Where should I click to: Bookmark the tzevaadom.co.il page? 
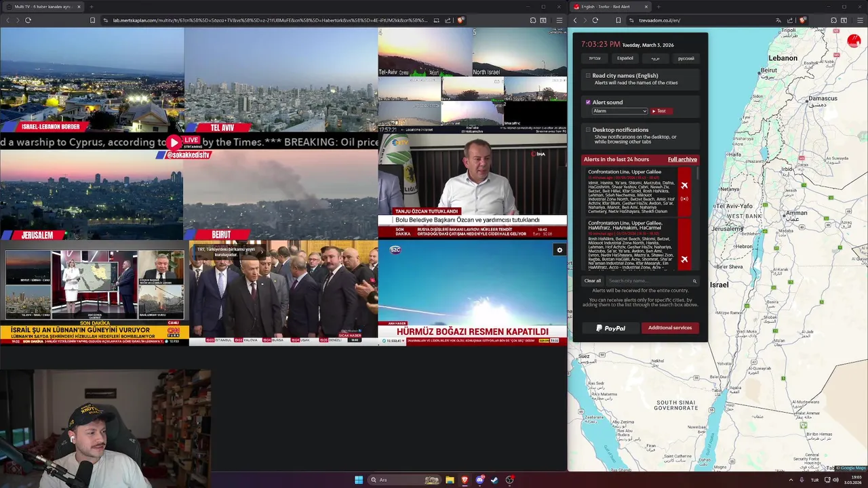pyautogui.click(x=618, y=20)
